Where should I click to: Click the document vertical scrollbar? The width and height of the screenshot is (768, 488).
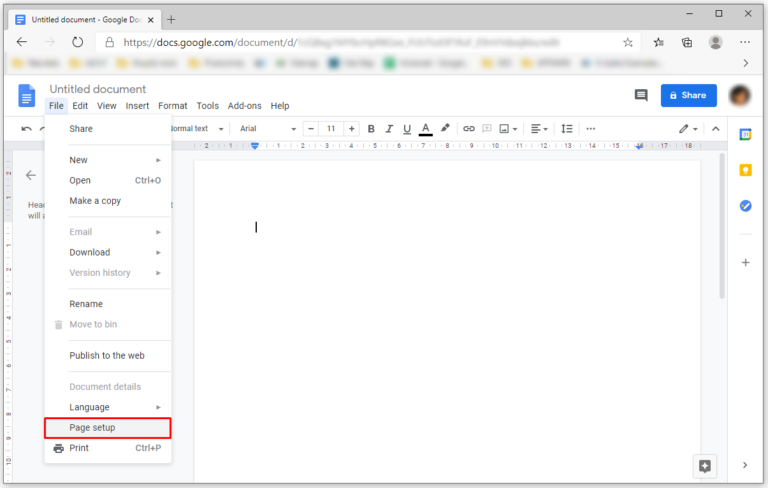(x=722, y=226)
